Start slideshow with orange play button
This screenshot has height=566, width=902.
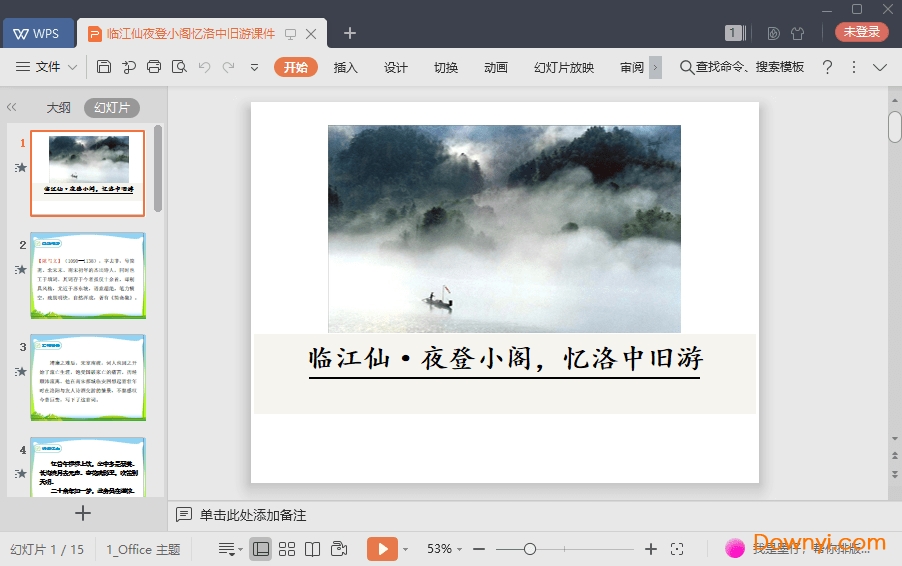382,549
